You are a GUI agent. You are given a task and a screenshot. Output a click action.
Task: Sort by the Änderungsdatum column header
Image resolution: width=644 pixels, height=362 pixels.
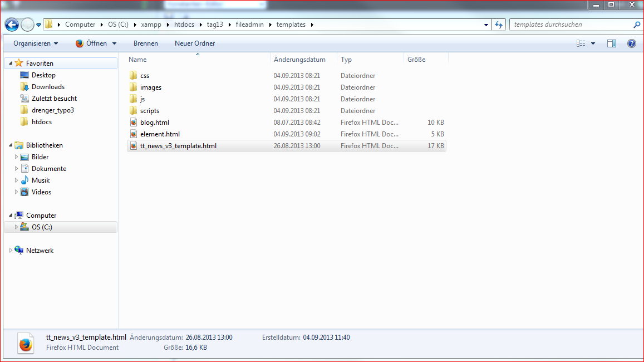click(303, 60)
